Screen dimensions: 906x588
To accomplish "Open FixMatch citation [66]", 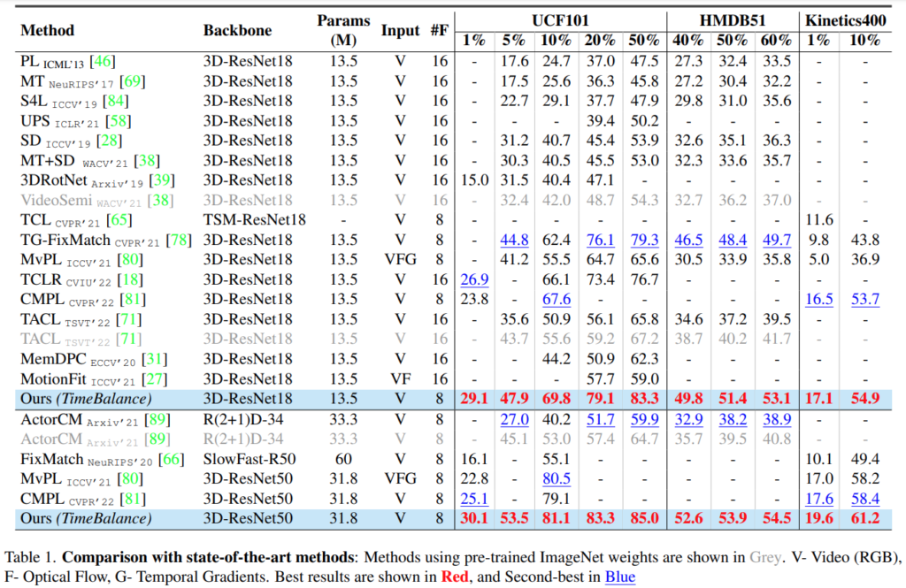I will pyautogui.click(x=171, y=460).
